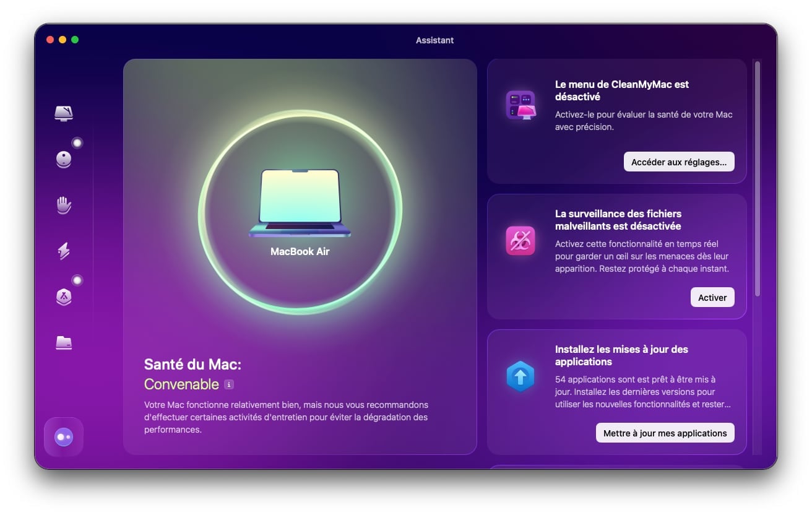The height and width of the screenshot is (515, 812).
Task: Click 'Le menu de CleanMyMac est désactivé' title
Action: 622,90
